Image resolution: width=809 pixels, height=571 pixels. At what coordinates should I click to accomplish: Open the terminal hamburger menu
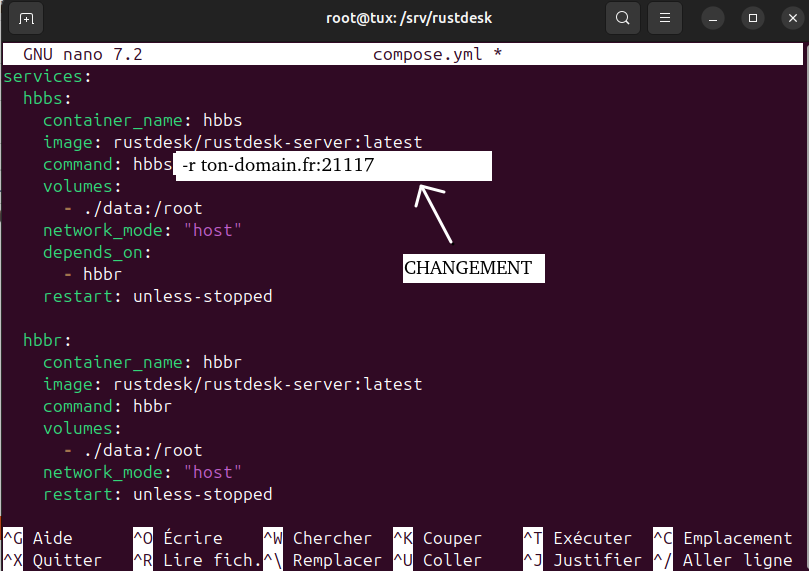664,18
